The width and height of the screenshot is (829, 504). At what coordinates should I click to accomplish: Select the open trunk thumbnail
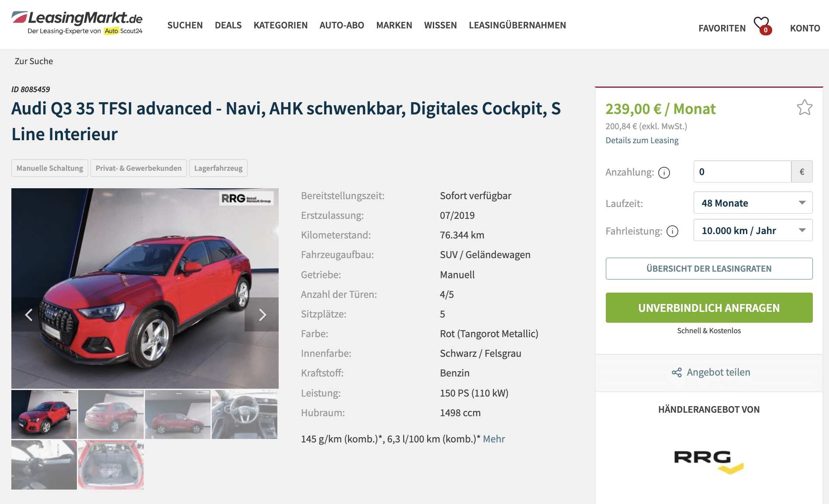click(111, 465)
